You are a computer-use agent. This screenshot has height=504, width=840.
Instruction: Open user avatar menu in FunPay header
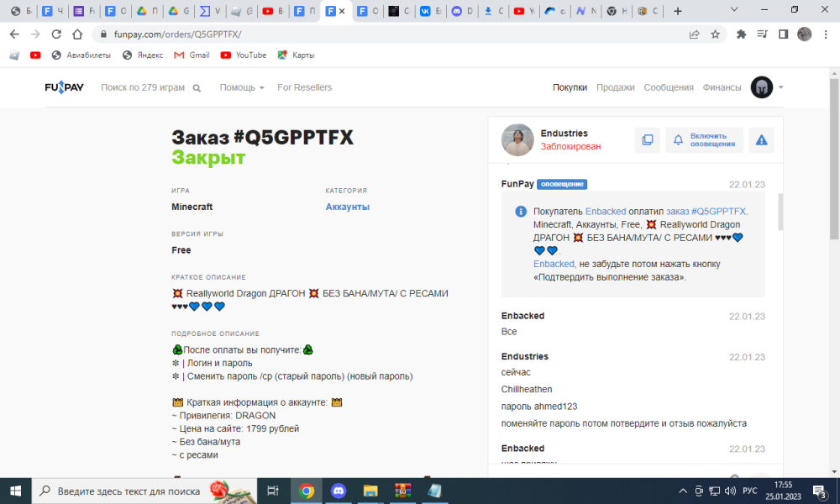point(767,87)
